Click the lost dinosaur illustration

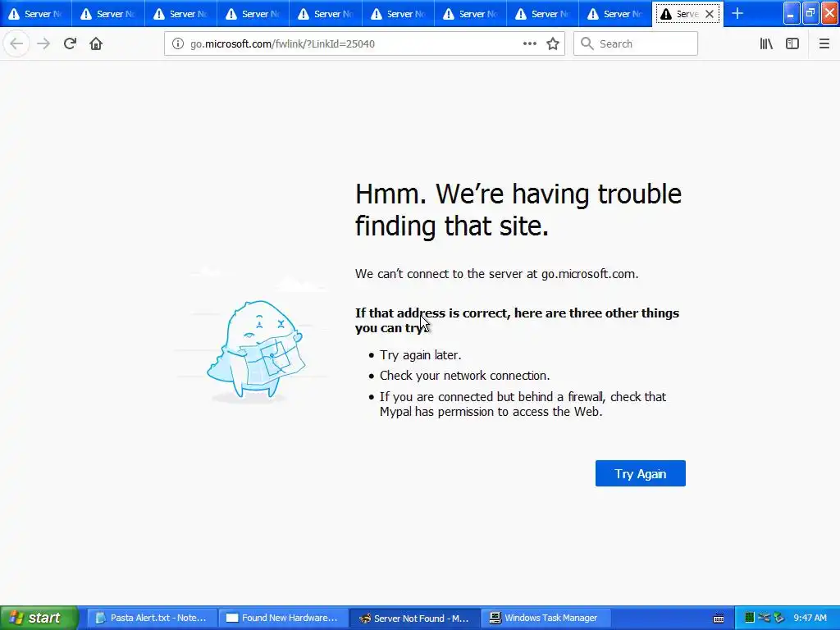pos(256,351)
